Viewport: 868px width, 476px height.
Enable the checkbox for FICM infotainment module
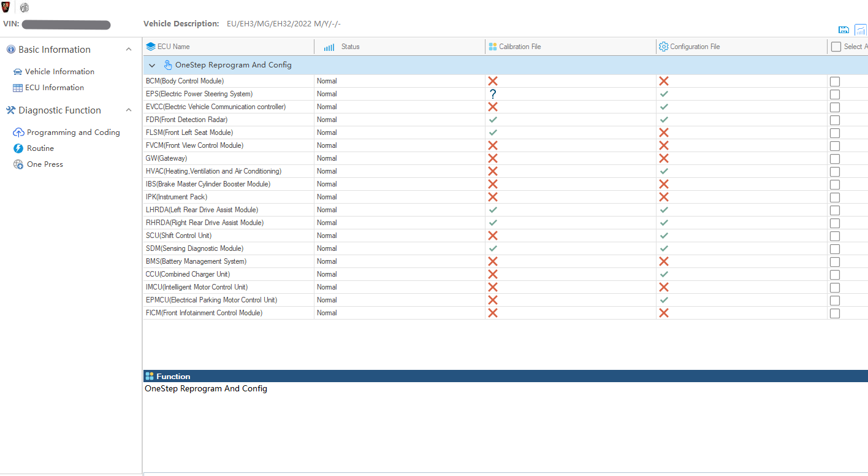(834, 313)
